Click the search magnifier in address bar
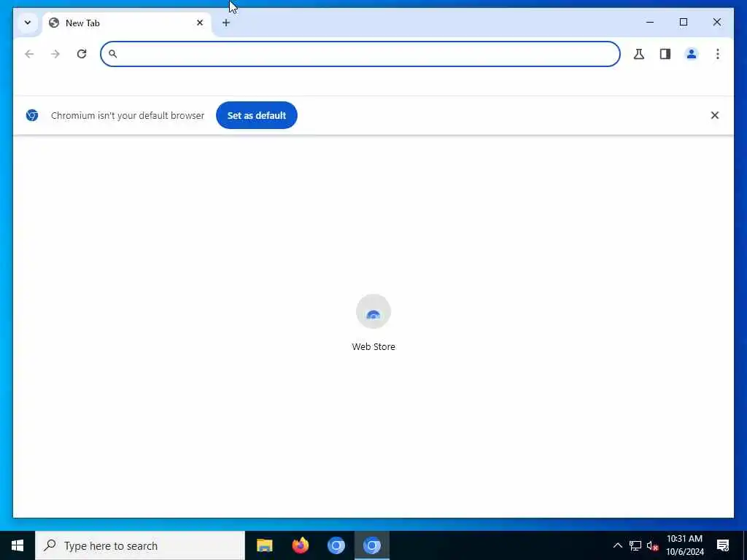The image size is (747, 560). pyautogui.click(x=112, y=54)
